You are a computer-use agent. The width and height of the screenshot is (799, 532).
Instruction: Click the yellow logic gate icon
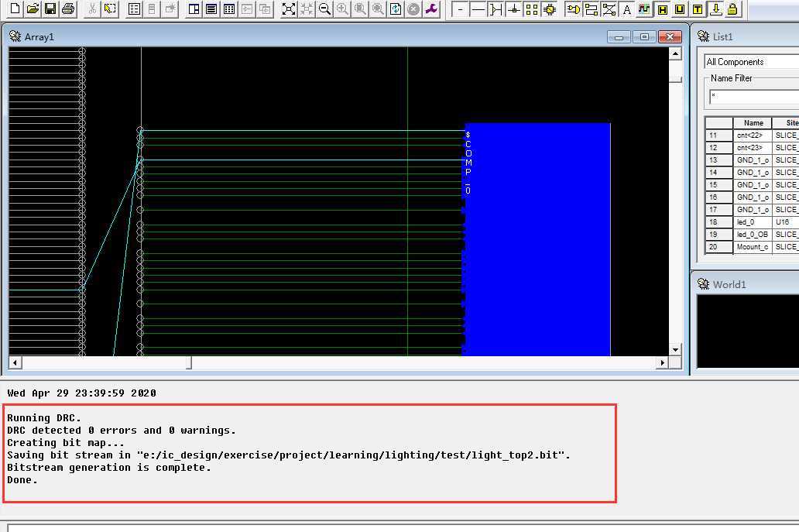pyautogui.click(x=573, y=9)
